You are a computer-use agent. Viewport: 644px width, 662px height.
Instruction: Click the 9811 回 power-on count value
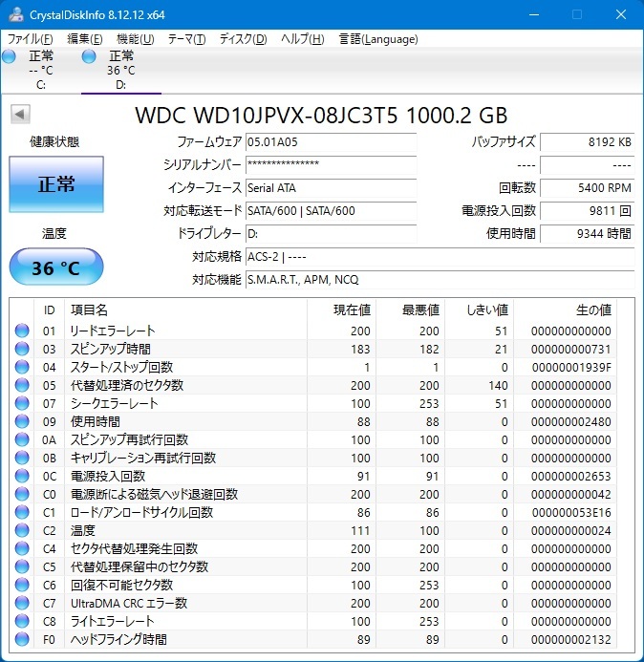click(588, 211)
